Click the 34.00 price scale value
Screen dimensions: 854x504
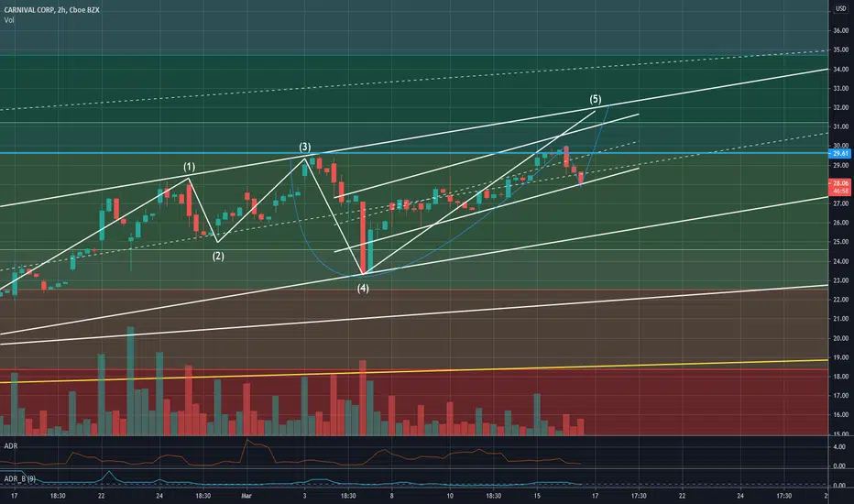pos(840,70)
